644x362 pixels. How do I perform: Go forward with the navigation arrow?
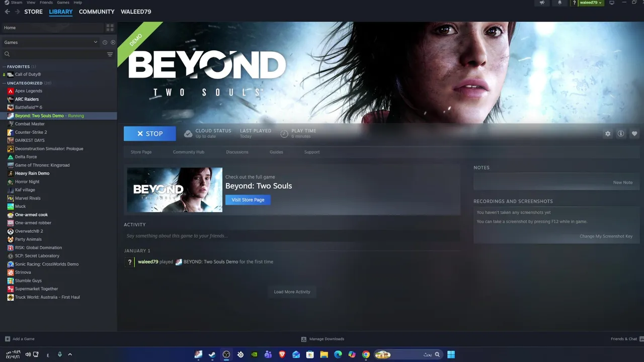pos(17,12)
